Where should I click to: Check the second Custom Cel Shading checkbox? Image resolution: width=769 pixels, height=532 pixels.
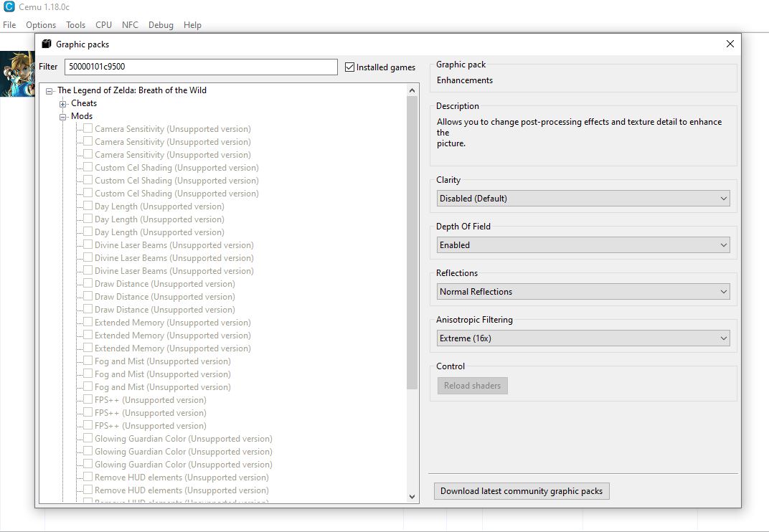coord(88,180)
